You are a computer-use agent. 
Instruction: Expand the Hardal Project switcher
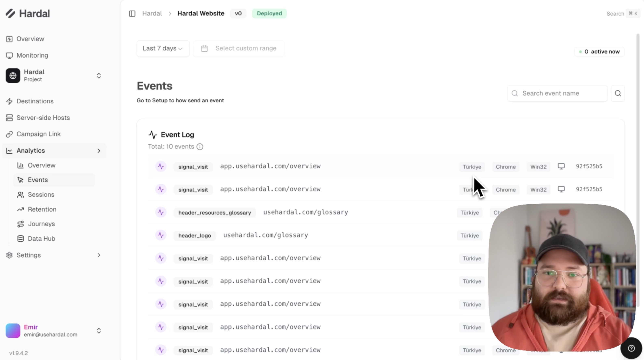[99, 76]
